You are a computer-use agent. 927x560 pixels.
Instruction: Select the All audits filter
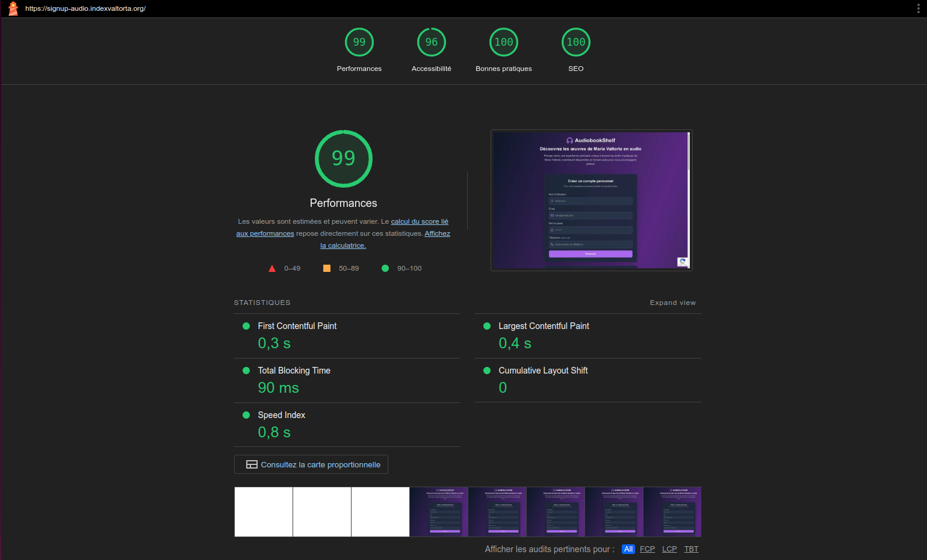[628, 549]
